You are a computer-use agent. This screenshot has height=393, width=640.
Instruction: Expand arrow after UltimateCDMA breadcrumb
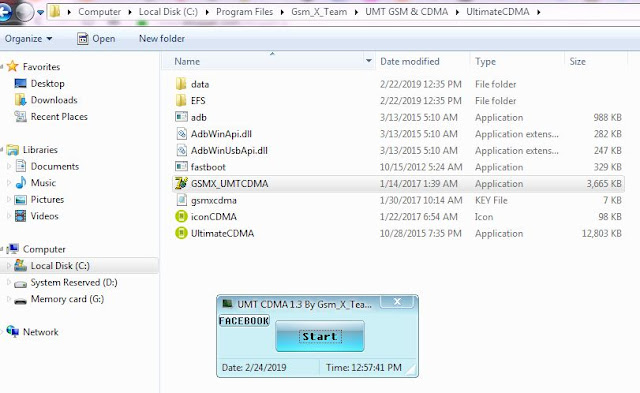coord(539,12)
